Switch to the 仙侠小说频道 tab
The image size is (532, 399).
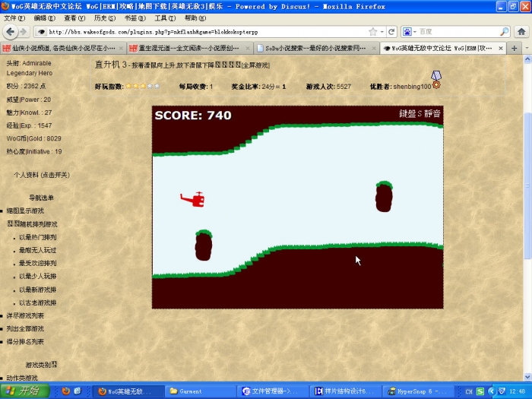click(63, 49)
